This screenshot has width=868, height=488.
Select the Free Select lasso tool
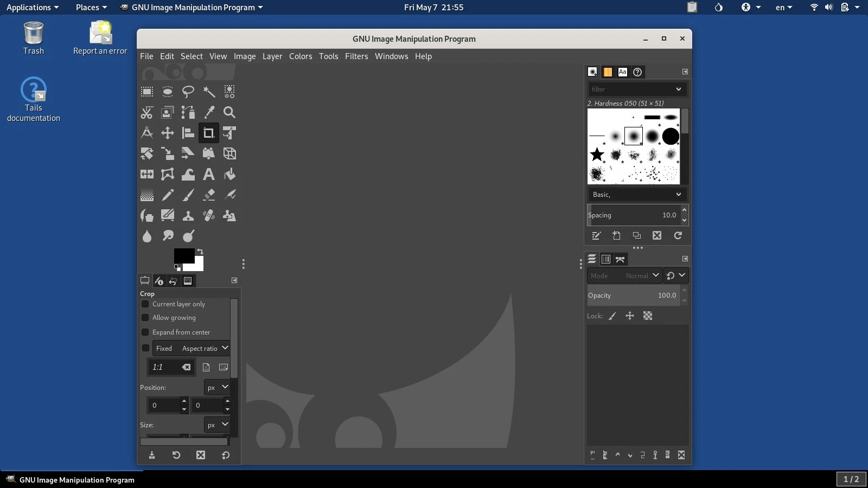pos(188,92)
